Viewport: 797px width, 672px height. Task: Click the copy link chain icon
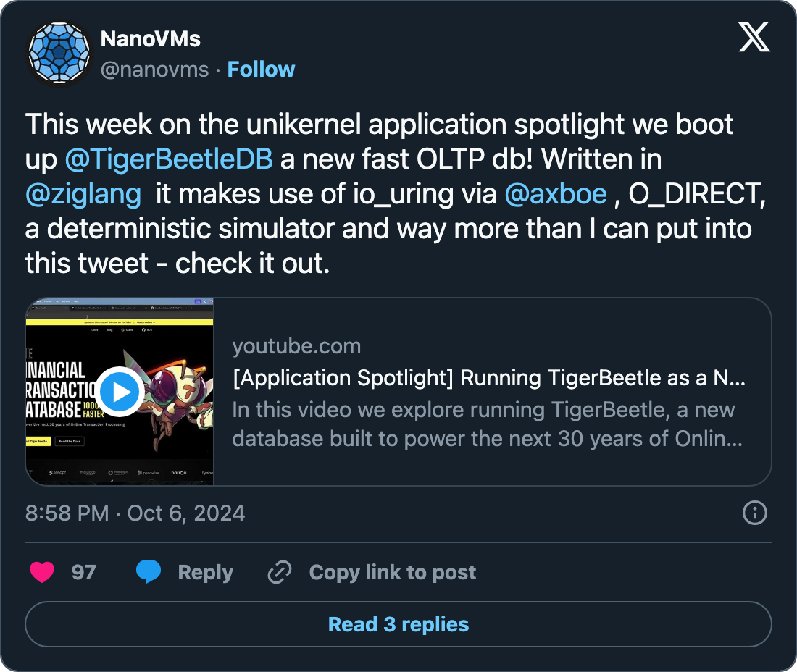(x=279, y=572)
